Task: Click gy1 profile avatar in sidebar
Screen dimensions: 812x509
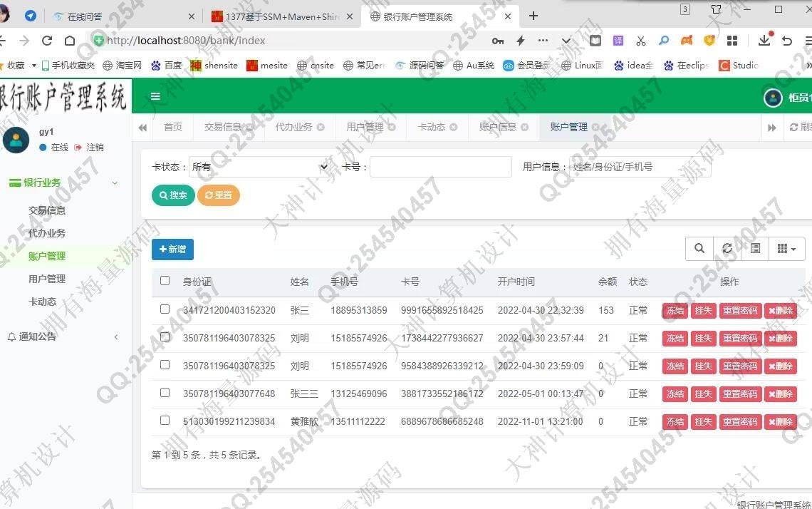Action: (x=16, y=140)
